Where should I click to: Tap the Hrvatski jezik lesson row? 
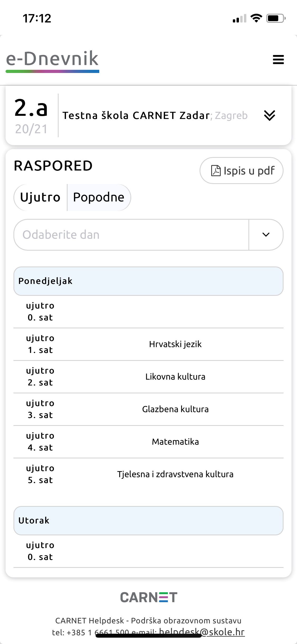coord(148,344)
